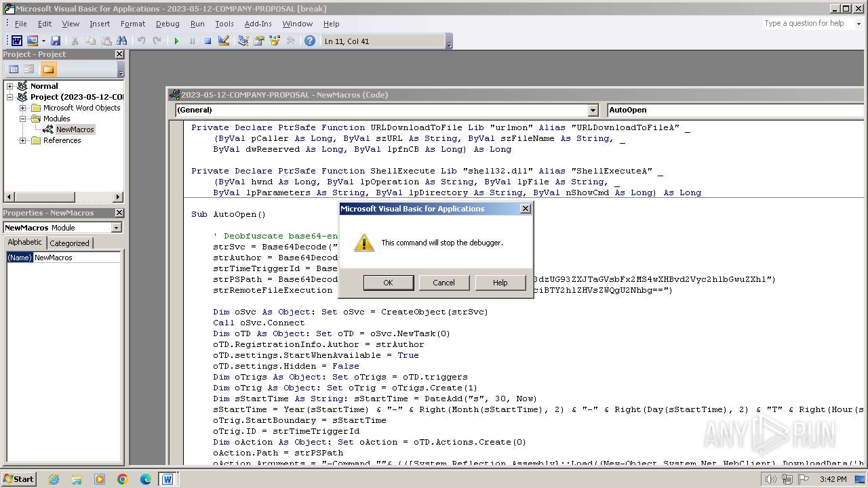Click the Toolbox wrench icon
This screenshot has height=488, width=868.
[290, 41]
